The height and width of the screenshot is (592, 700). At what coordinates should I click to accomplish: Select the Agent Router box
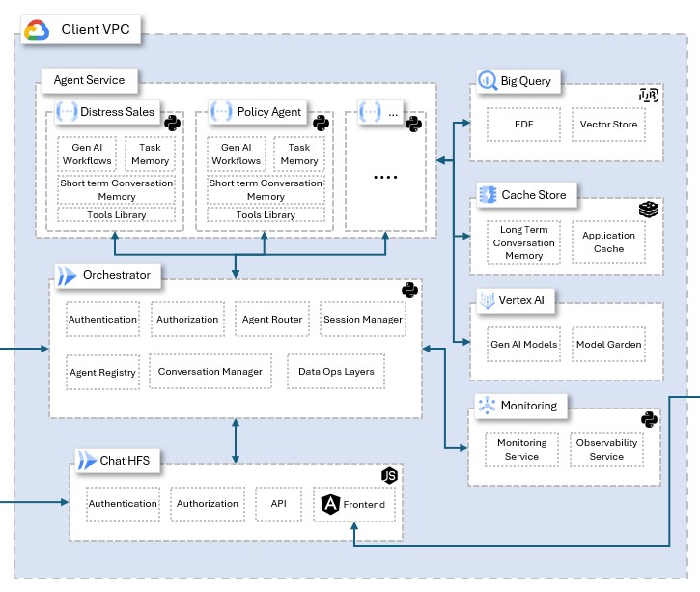click(271, 320)
